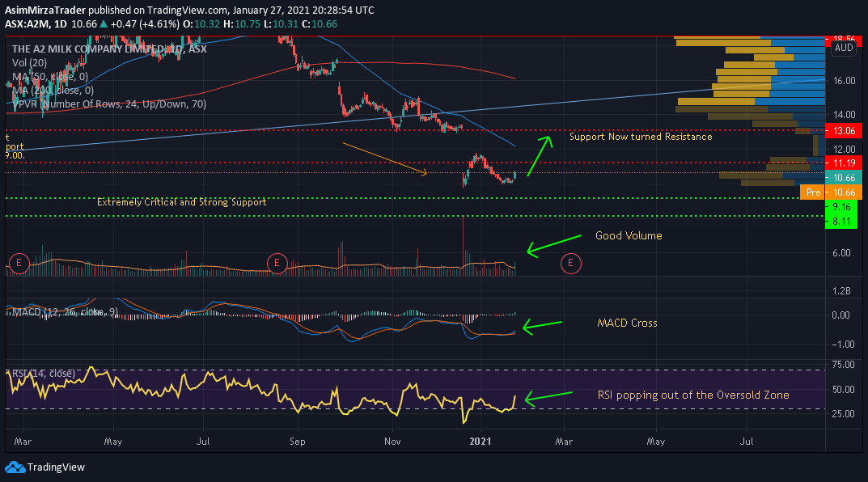Click the 6.00 price axis value
Image resolution: width=868 pixels, height=482 pixels.
(x=841, y=253)
